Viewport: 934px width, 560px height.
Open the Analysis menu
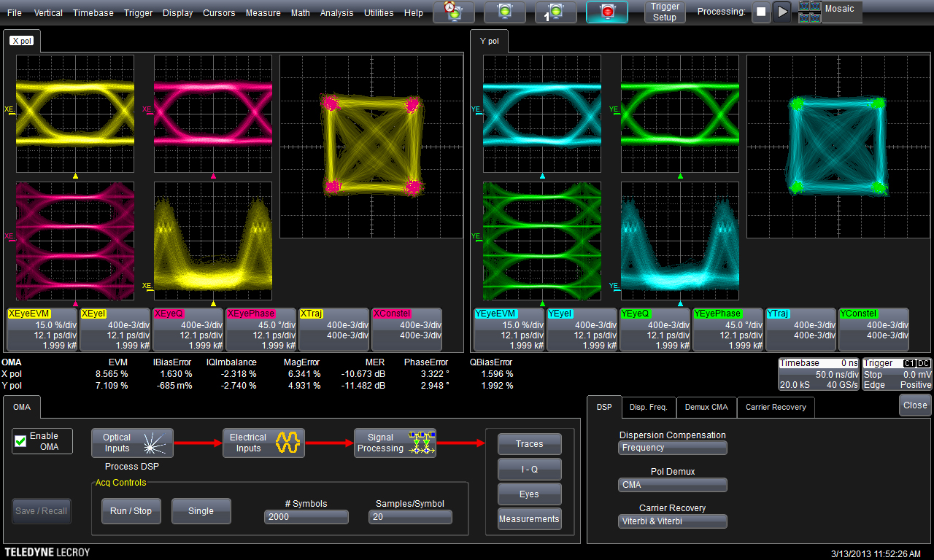pos(336,13)
